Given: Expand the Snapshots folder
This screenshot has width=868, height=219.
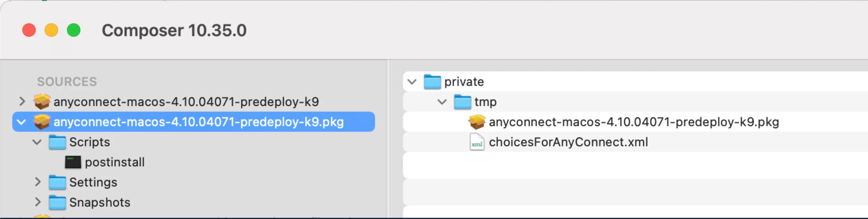Looking at the screenshot, I should pos(37,202).
